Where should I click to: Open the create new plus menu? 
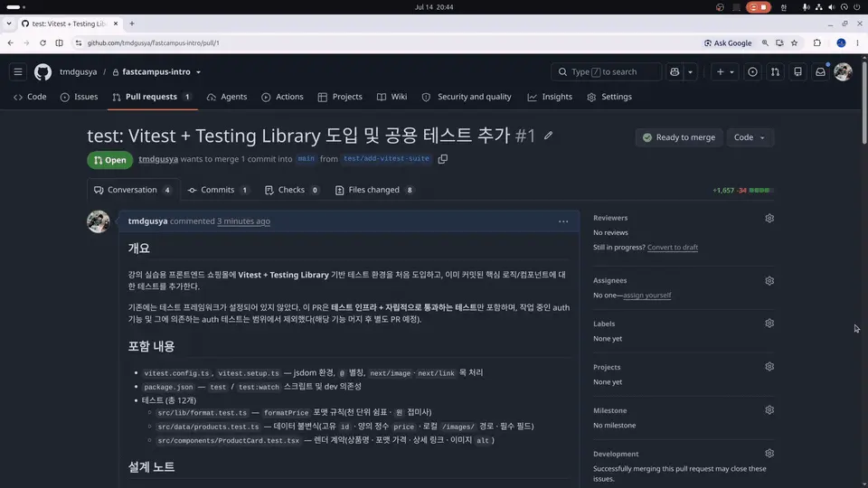(724, 72)
